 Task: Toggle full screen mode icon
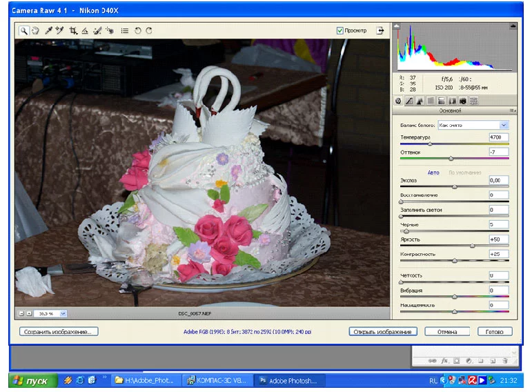pyautogui.click(x=380, y=30)
